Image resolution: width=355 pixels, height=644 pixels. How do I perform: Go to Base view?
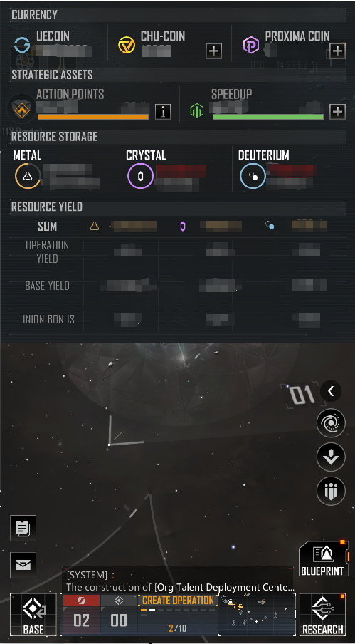pyautogui.click(x=33, y=615)
